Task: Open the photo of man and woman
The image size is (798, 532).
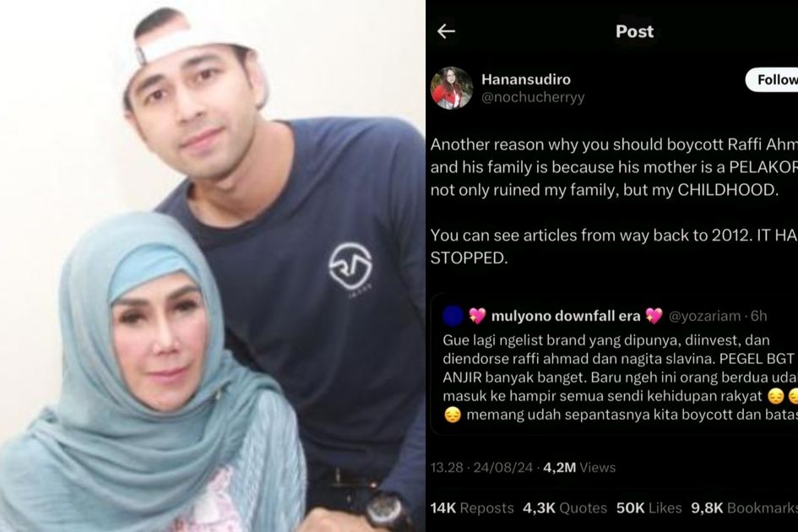Action: tap(213, 266)
